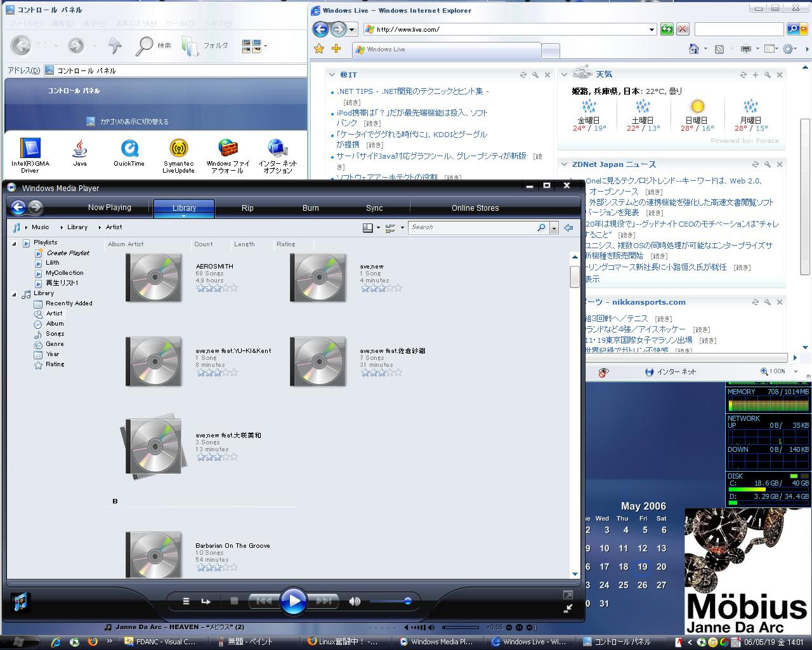
Task: Refresh the page in Internet Explorer
Action: click(666, 29)
